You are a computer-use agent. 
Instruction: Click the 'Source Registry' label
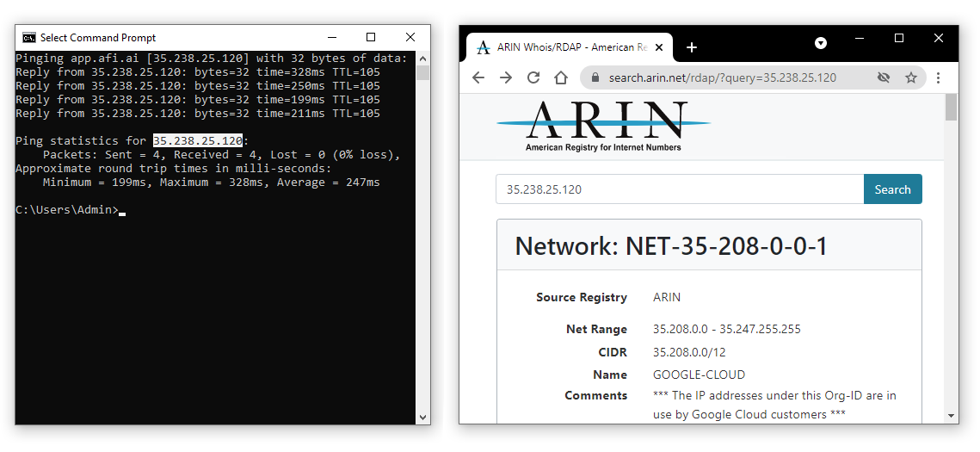point(582,298)
